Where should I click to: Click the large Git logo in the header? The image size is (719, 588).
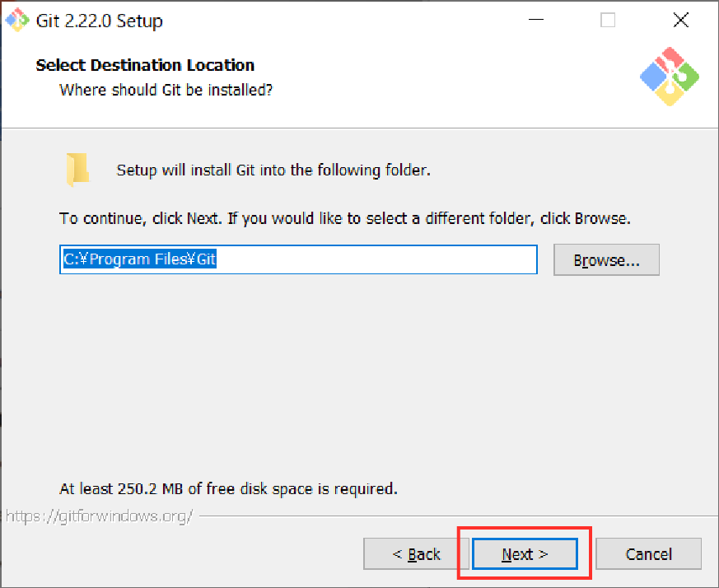(669, 76)
